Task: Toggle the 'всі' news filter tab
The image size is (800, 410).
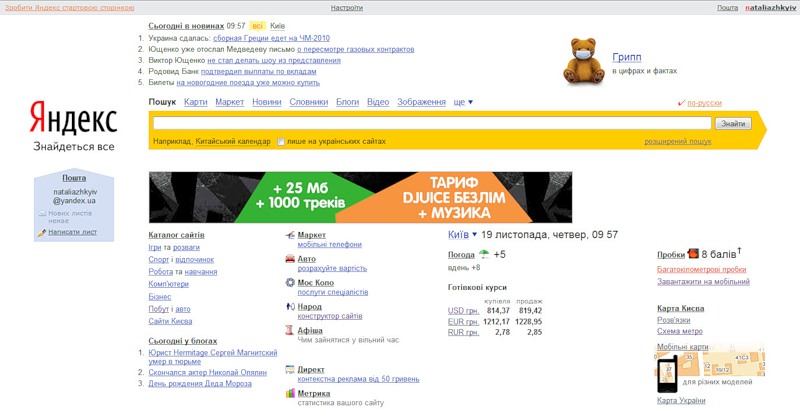Action: [258, 25]
